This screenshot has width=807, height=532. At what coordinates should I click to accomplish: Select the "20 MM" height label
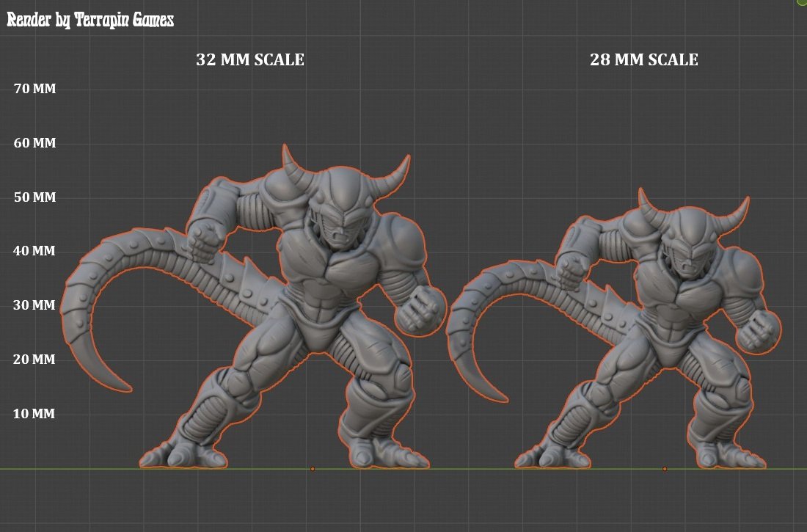(34, 359)
